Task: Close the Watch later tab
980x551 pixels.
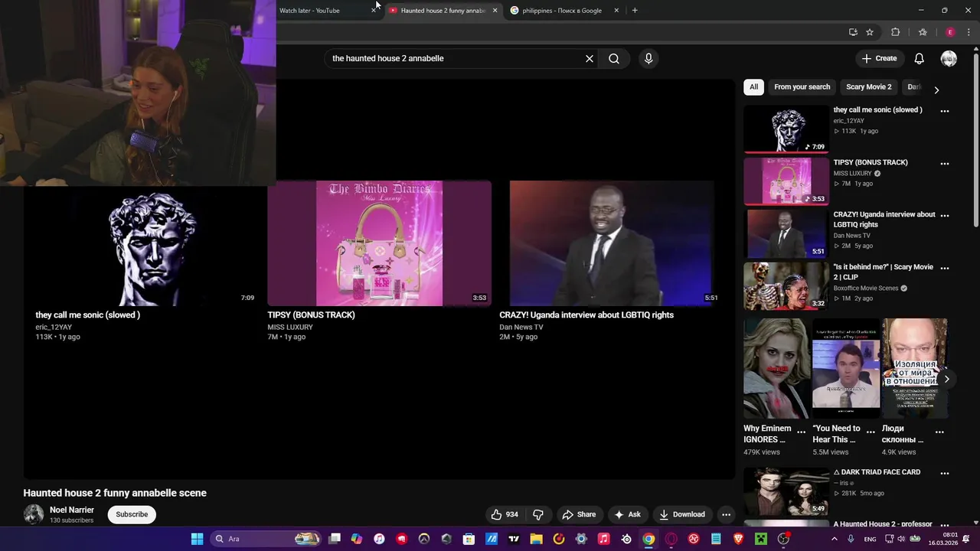Action: (x=374, y=10)
